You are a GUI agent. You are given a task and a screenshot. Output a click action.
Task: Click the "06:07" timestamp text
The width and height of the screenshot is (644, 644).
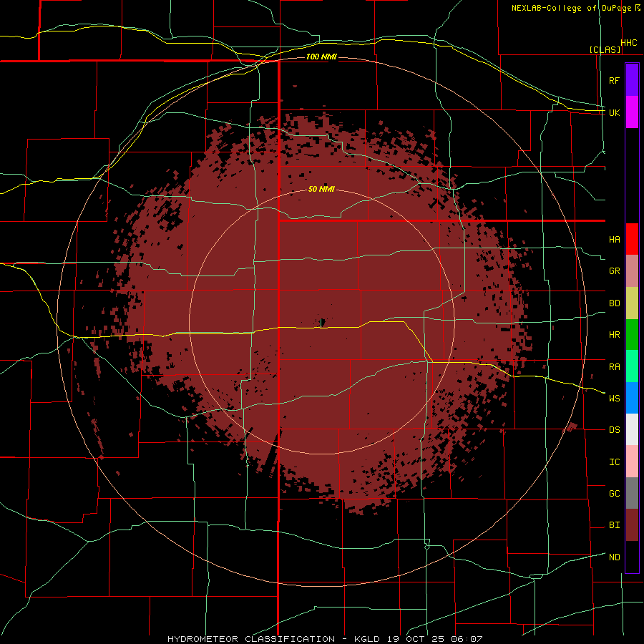point(467,639)
